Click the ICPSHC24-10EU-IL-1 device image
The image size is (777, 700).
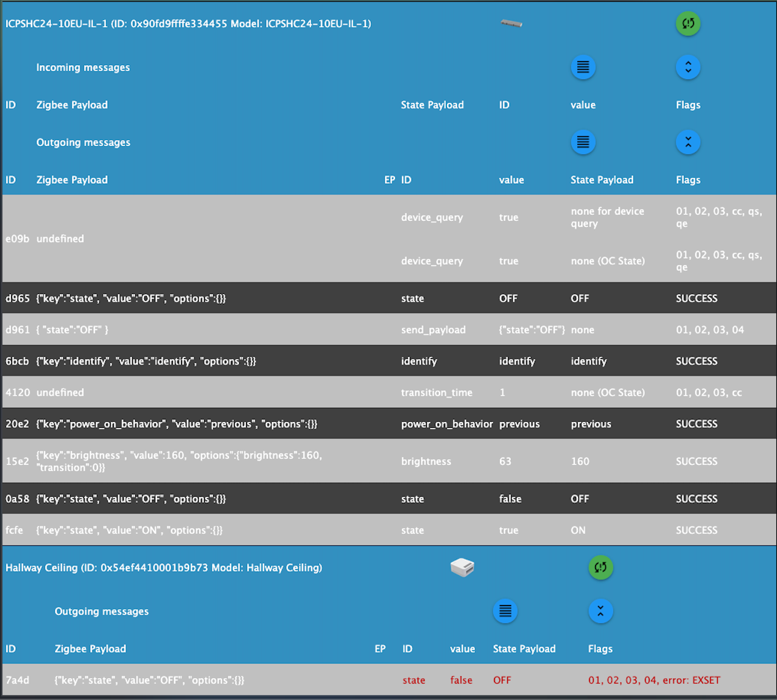(512, 24)
